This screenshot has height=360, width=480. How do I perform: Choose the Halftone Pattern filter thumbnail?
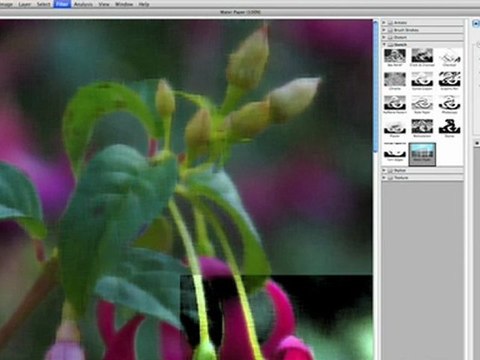(395, 103)
